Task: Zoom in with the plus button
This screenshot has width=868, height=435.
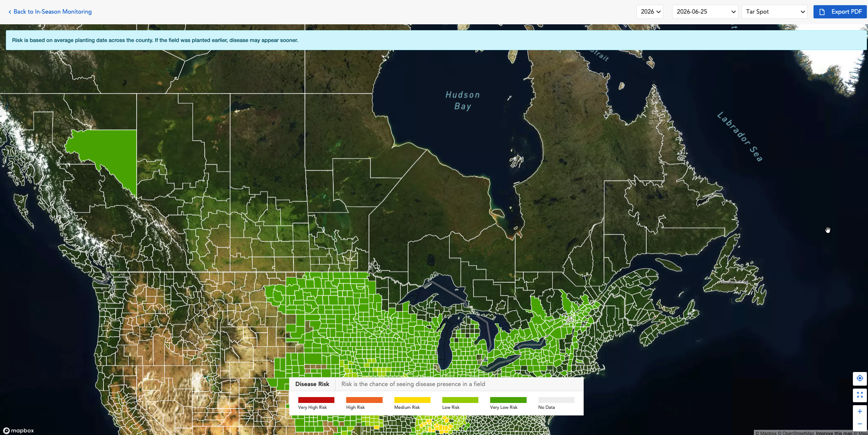Action: click(860, 411)
